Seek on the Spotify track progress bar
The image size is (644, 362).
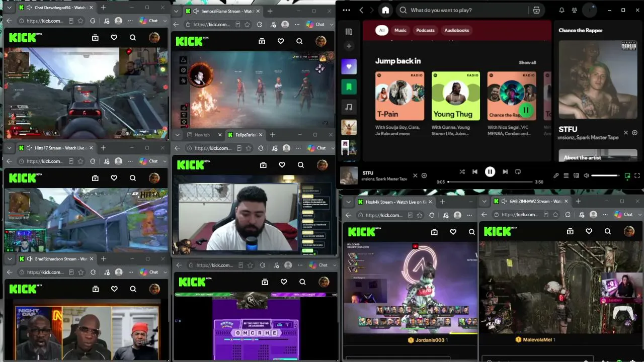click(x=490, y=182)
